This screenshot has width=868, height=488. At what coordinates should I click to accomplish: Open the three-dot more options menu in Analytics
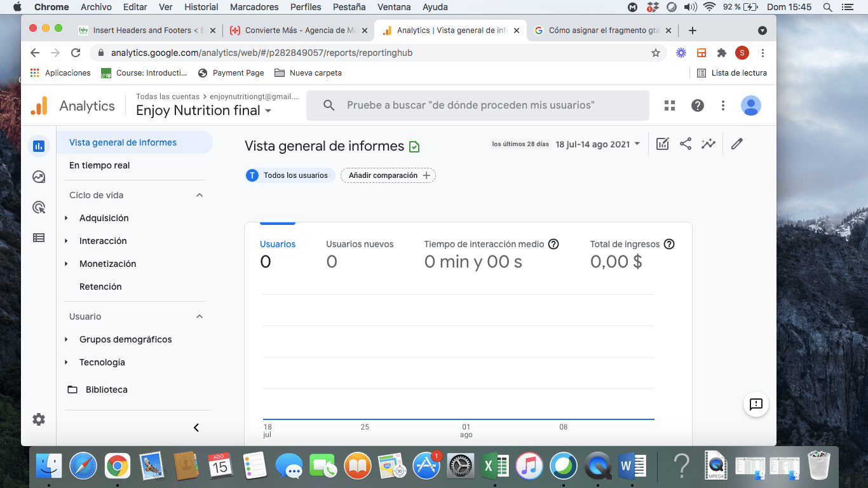pos(723,105)
